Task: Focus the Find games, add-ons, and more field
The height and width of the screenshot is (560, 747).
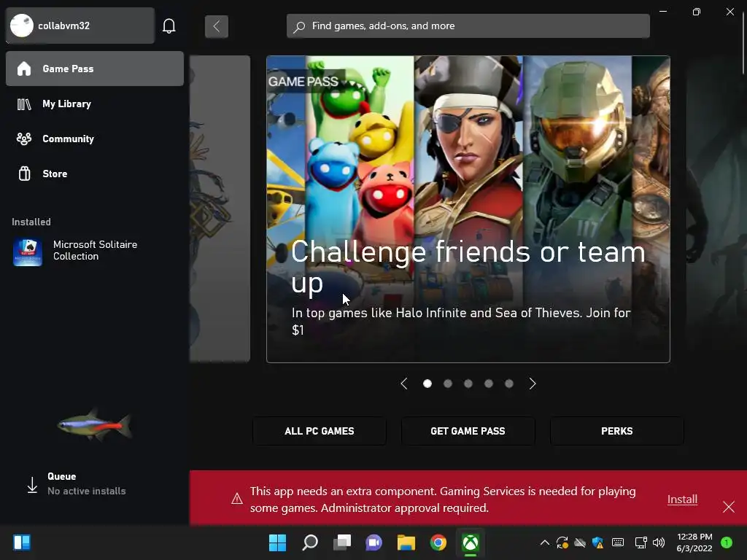Action: (468, 26)
